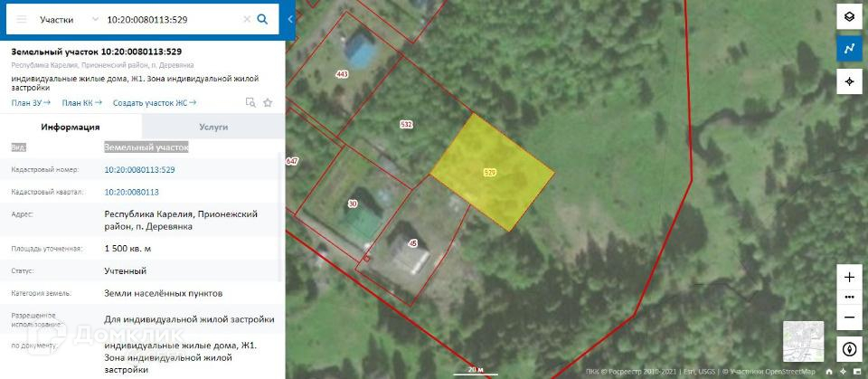Open cadastral quarter 10:20:0080113 link

pyautogui.click(x=132, y=193)
